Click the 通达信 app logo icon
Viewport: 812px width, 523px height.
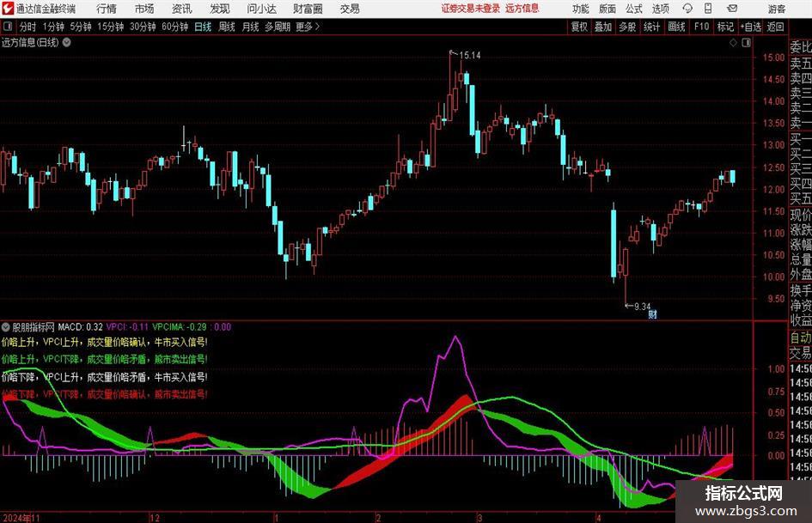click(8, 9)
